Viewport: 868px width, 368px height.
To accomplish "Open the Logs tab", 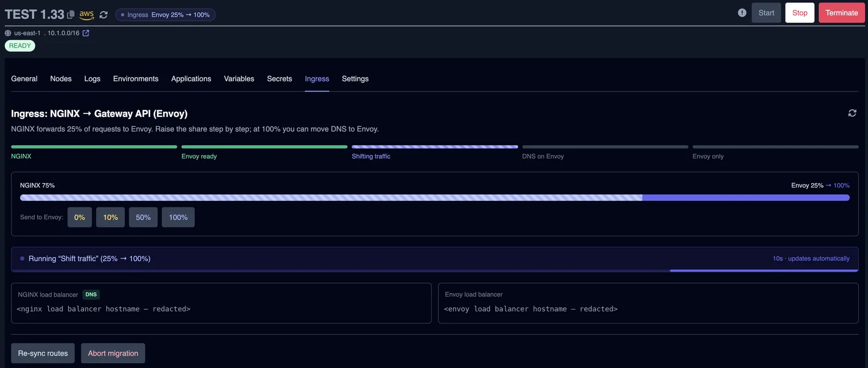I will pos(92,79).
